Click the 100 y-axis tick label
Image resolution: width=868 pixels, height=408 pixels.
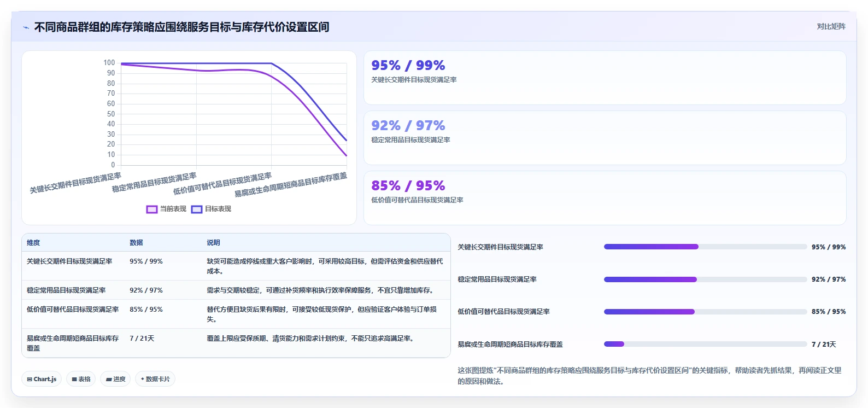[109, 63]
